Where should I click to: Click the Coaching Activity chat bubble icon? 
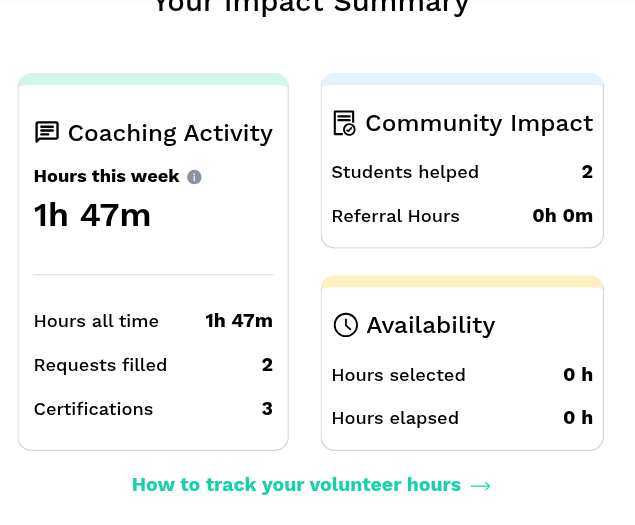47,133
